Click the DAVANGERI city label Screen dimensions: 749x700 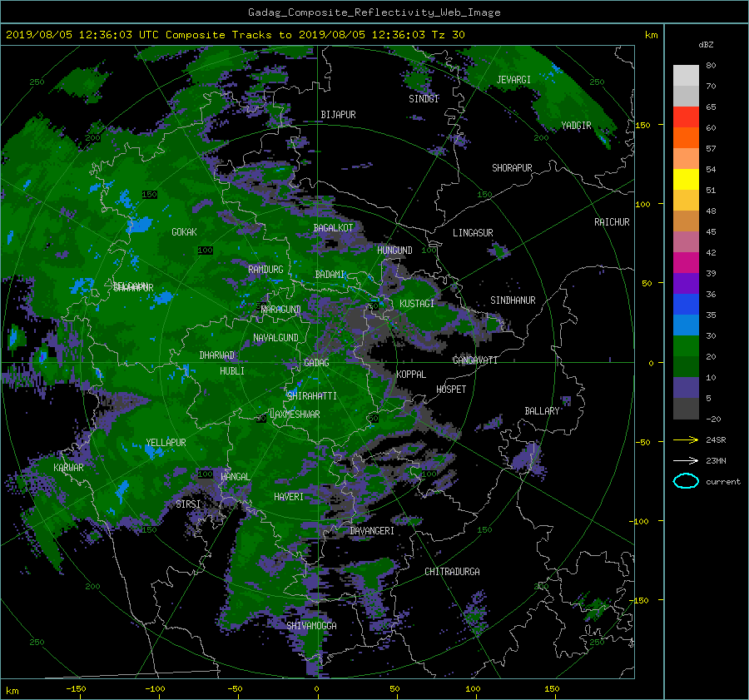[372, 531]
